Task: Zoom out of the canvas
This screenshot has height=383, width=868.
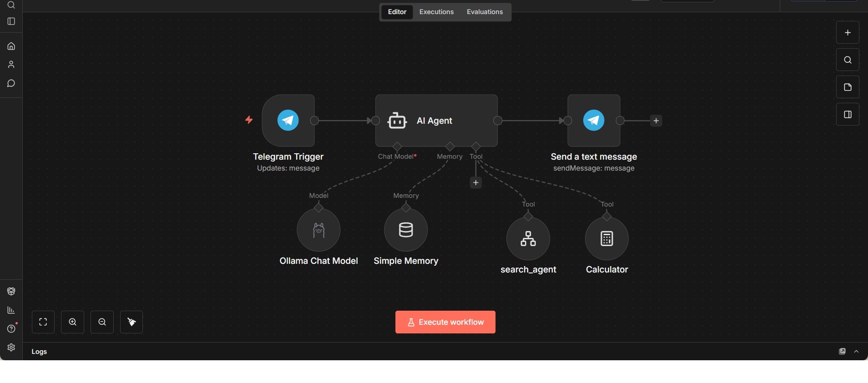Action: [x=102, y=322]
